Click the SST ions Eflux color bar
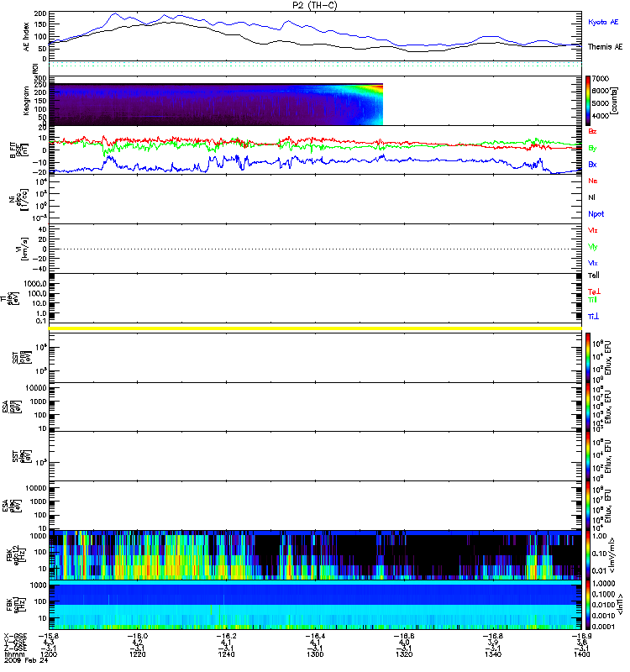Screen dimensions: 630x672 tap(588, 358)
